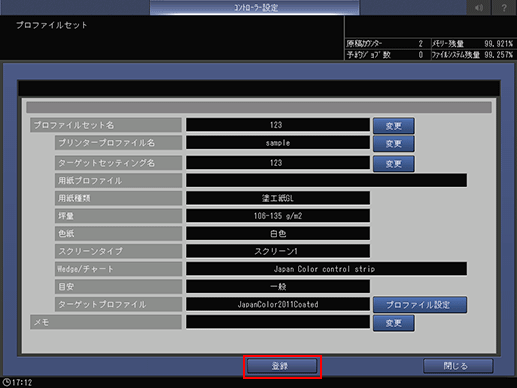Image resolution: width=517 pixels, height=388 pixels.
Task: Click the 用紙種類 label
Action: (118, 198)
